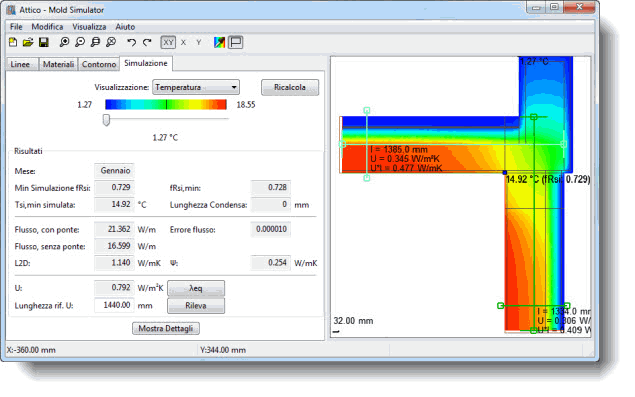635x397 pixels.
Task: Click the λeq button
Action: (x=196, y=288)
